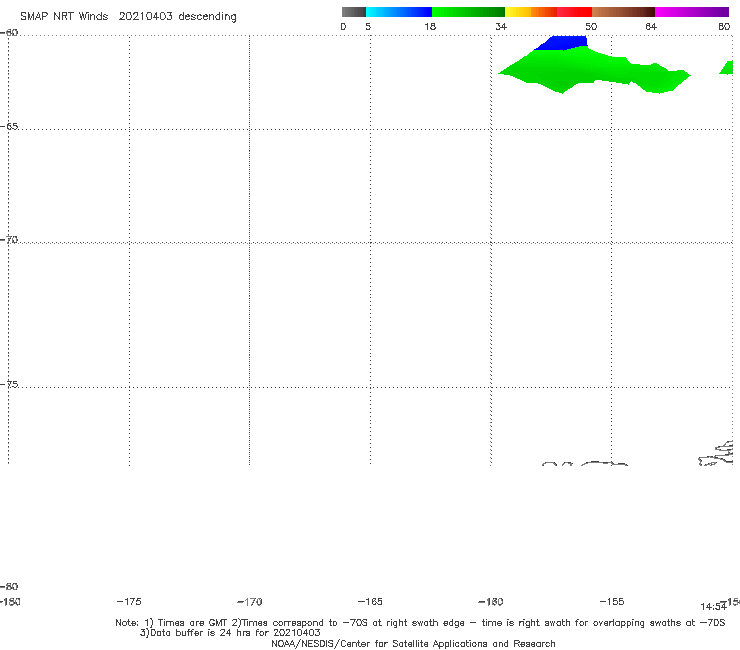Click the '-75' latitude label

pyautogui.click(x=9, y=385)
